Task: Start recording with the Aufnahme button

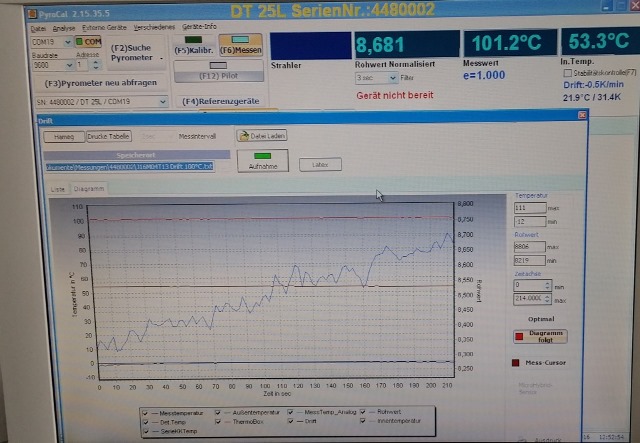Action: [262, 161]
